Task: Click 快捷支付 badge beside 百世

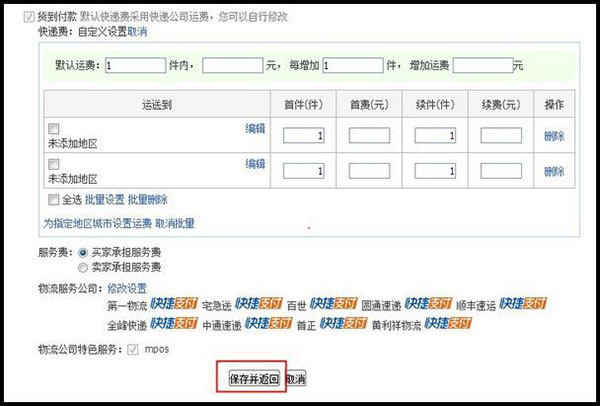Action: tap(333, 303)
